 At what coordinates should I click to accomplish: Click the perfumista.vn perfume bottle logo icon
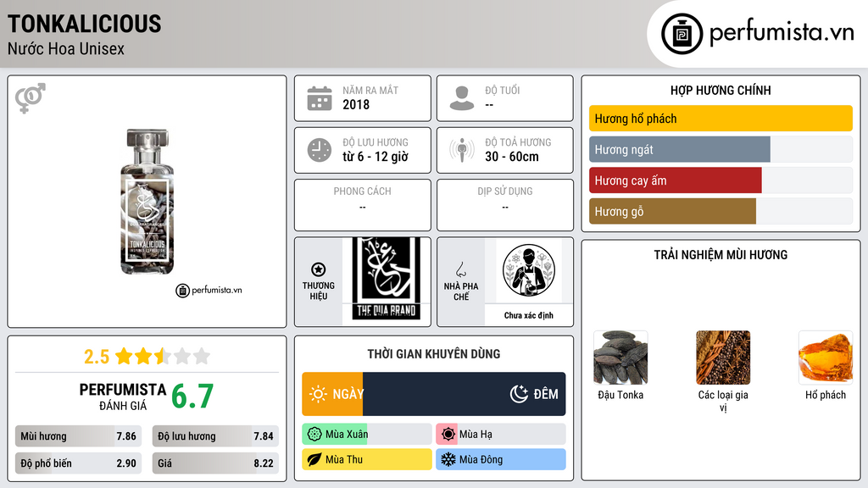pyautogui.click(x=682, y=34)
